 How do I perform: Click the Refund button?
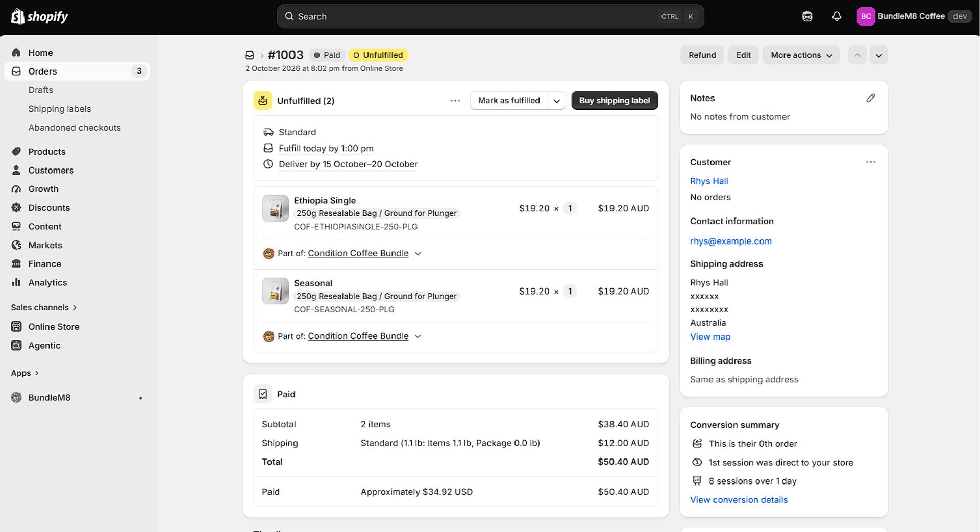coord(702,55)
